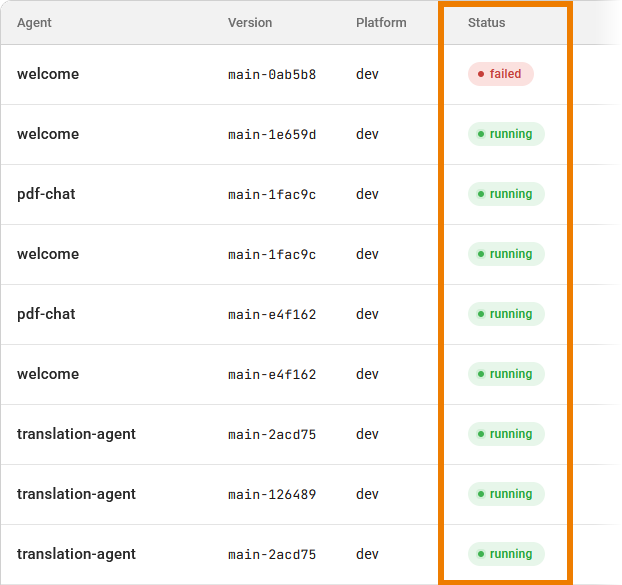Sort by the Version column header
This screenshot has height=585, width=622.
coord(250,23)
